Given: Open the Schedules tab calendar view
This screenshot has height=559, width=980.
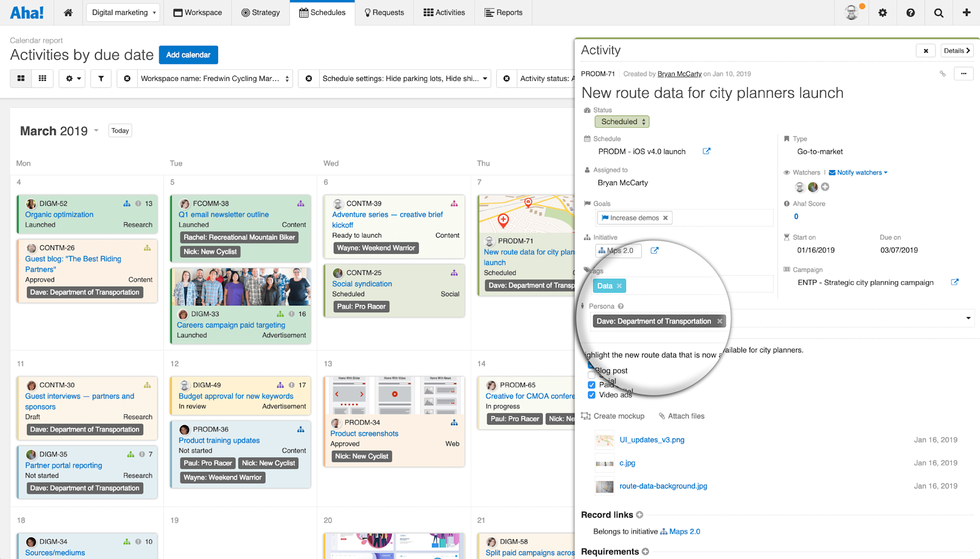Looking at the screenshot, I should [x=322, y=12].
